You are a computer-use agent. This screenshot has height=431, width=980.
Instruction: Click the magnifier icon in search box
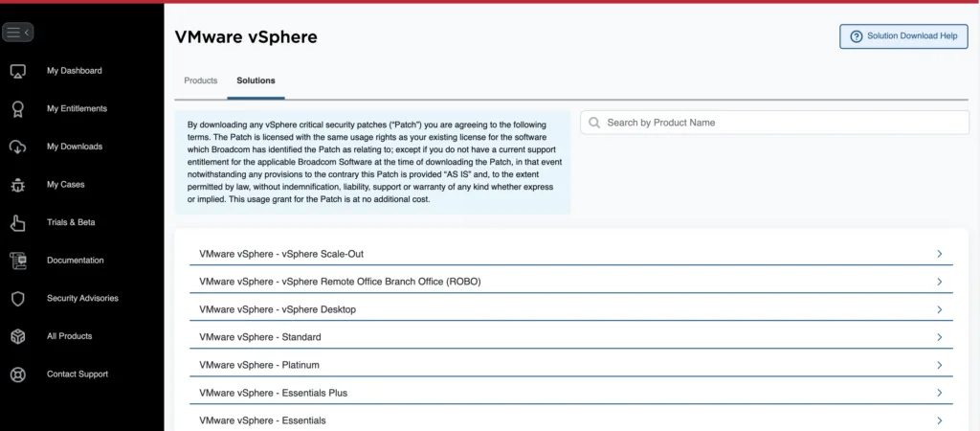[594, 123]
